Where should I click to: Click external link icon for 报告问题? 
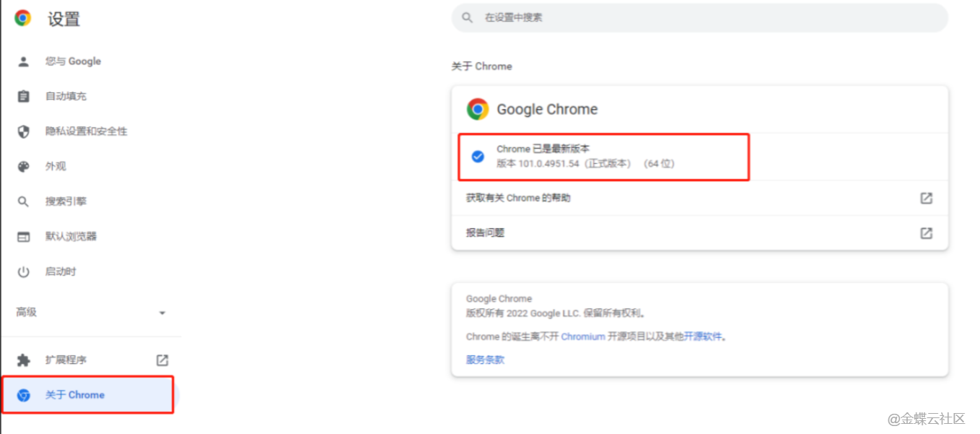point(926,233)
